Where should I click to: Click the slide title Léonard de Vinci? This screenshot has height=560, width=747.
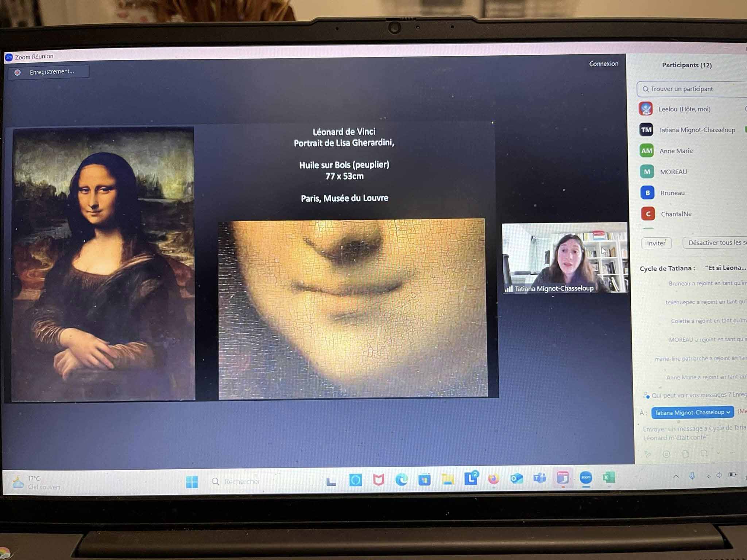coord(344,132)
